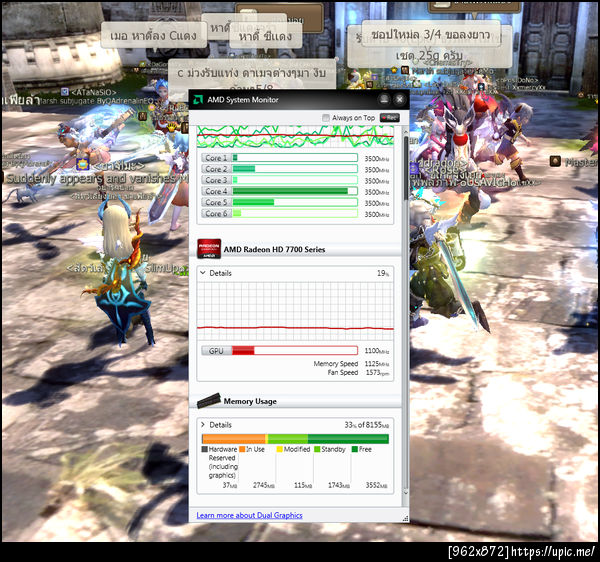Image resolution: width=600 pixels, height=562 pixels.
Task: Click the Core 5 usage bar
Action: [x=295, y=202]
